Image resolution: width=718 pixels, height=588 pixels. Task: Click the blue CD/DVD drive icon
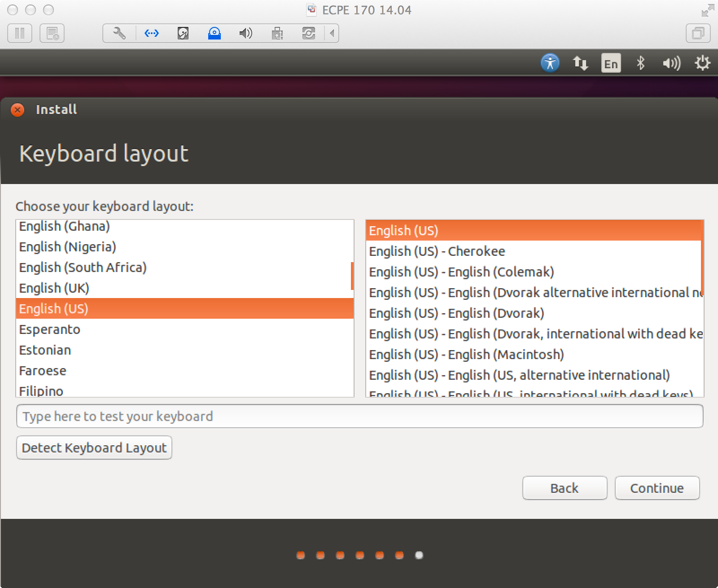pyautogui.click(x=215, y=33)
